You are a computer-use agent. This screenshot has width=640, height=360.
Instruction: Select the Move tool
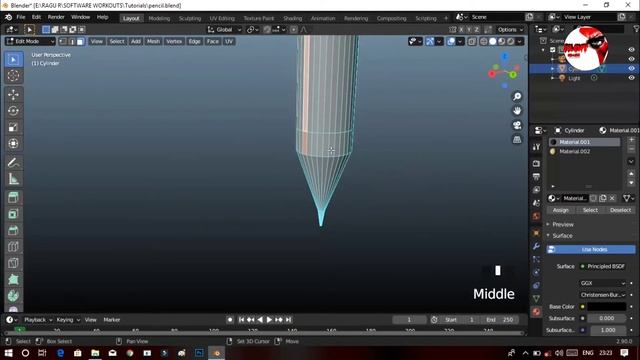pos(13,95)
